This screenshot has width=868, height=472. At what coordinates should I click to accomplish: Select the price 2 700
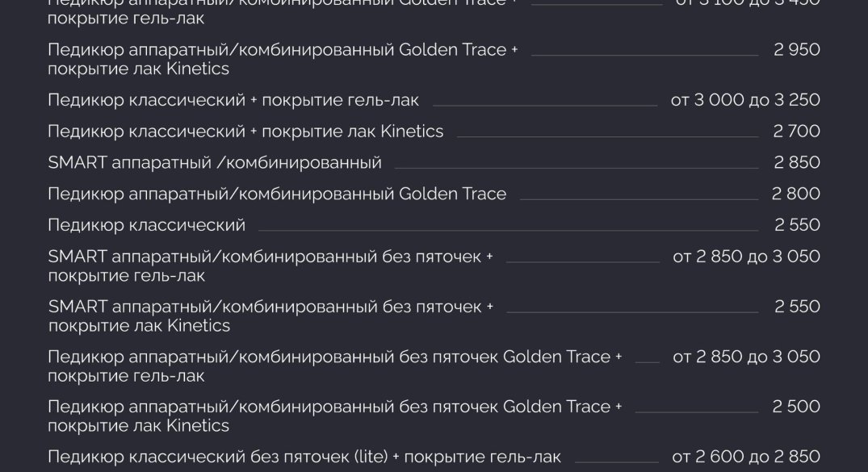(796, 132)
